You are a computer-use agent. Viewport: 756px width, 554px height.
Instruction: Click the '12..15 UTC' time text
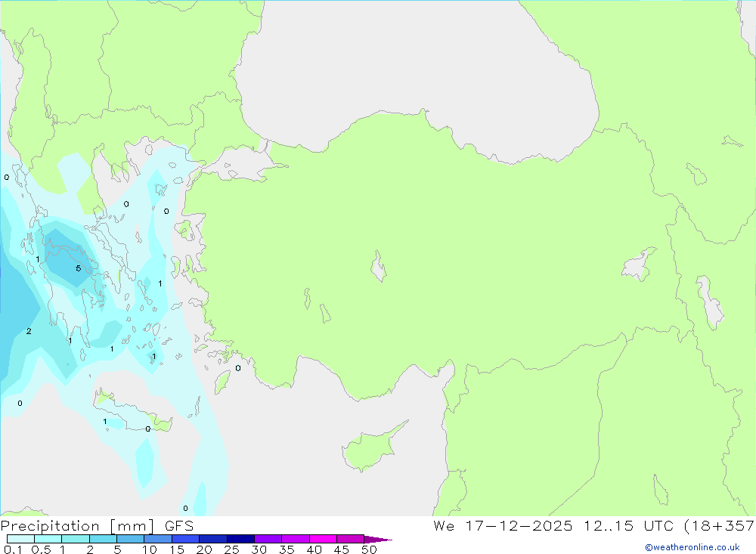(629, 525)
